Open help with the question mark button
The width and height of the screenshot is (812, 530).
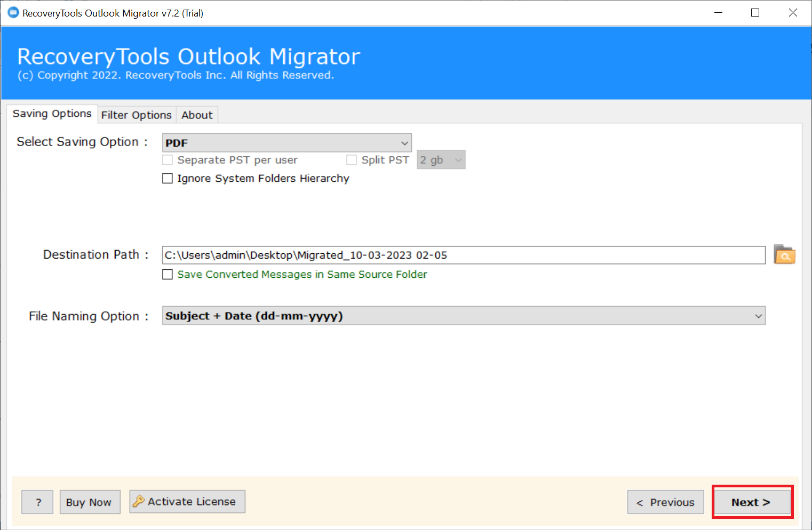[37, 502]
